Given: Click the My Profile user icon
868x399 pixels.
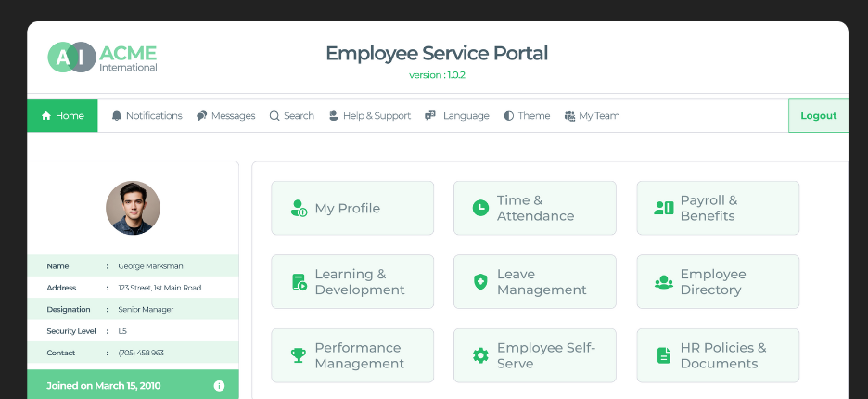Looking at the screenshot, I should 298,209.
